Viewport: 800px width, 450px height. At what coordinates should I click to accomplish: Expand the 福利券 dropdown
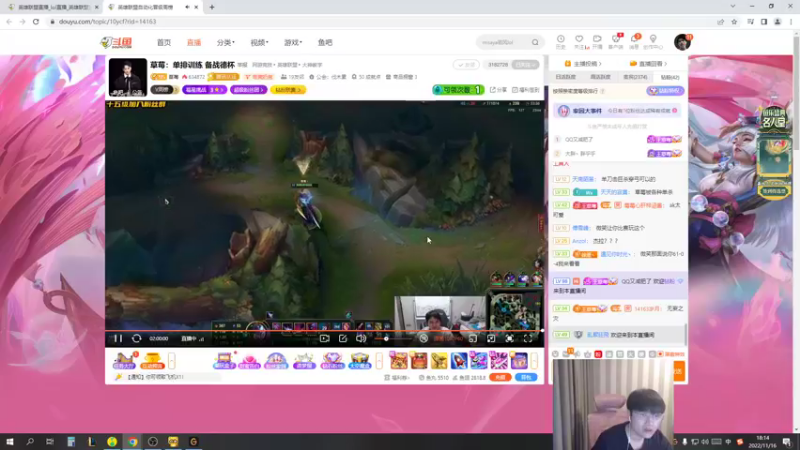(397, 378)
